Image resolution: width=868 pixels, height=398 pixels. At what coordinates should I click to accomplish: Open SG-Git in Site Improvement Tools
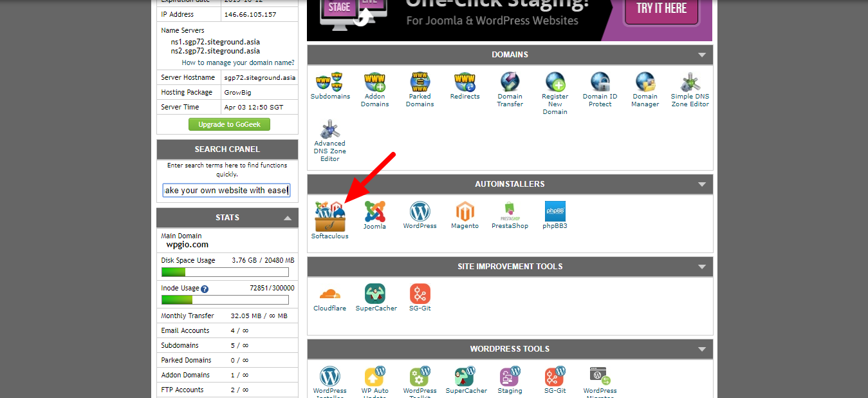pyautogui.click(x=420, y=294)
